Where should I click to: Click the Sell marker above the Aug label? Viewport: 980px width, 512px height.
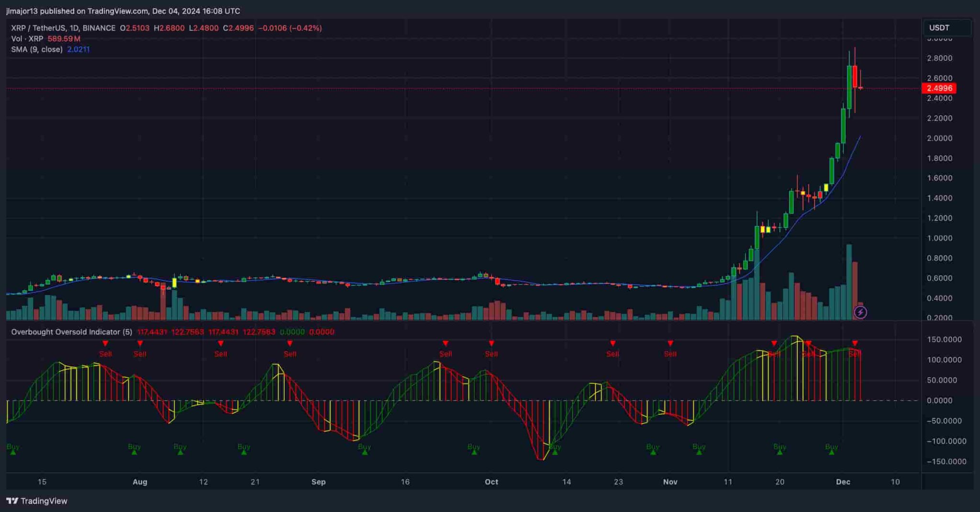[x=140, y=343]
